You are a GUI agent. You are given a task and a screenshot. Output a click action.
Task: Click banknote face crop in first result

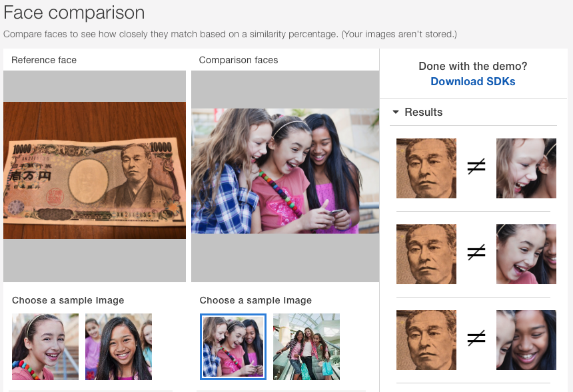click(x=426, y=168)
